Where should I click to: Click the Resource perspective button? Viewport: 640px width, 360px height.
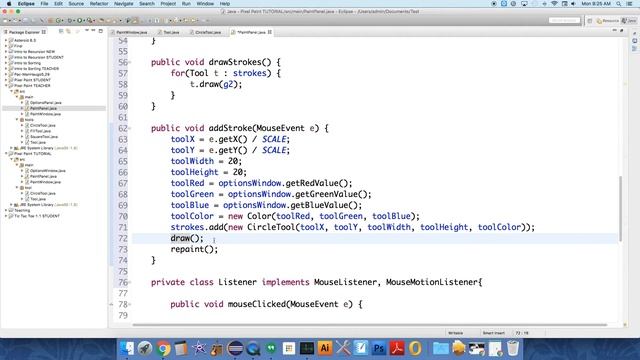click(607, 21)
